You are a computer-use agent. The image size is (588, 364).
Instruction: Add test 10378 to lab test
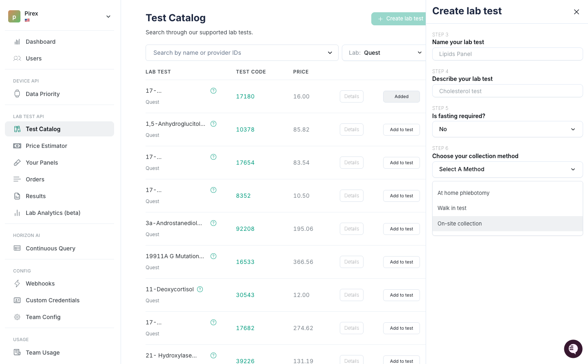[401, 130]
